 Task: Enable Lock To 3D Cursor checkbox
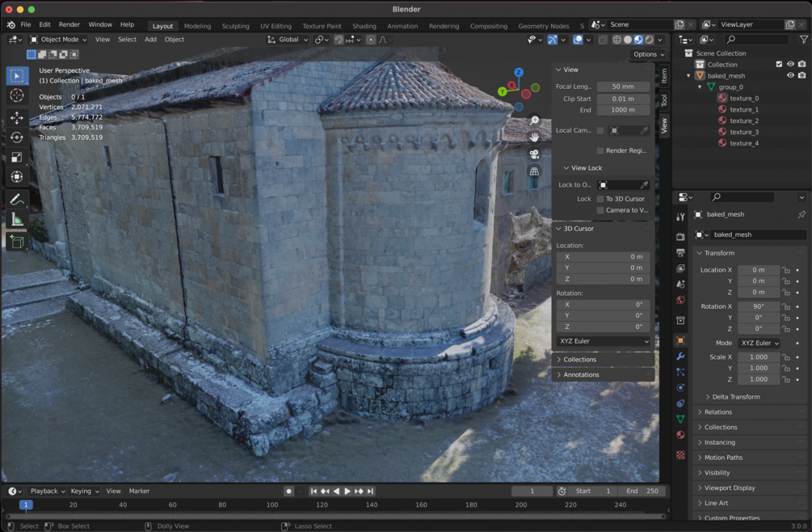pyautogui.click(x=600, y=199)
